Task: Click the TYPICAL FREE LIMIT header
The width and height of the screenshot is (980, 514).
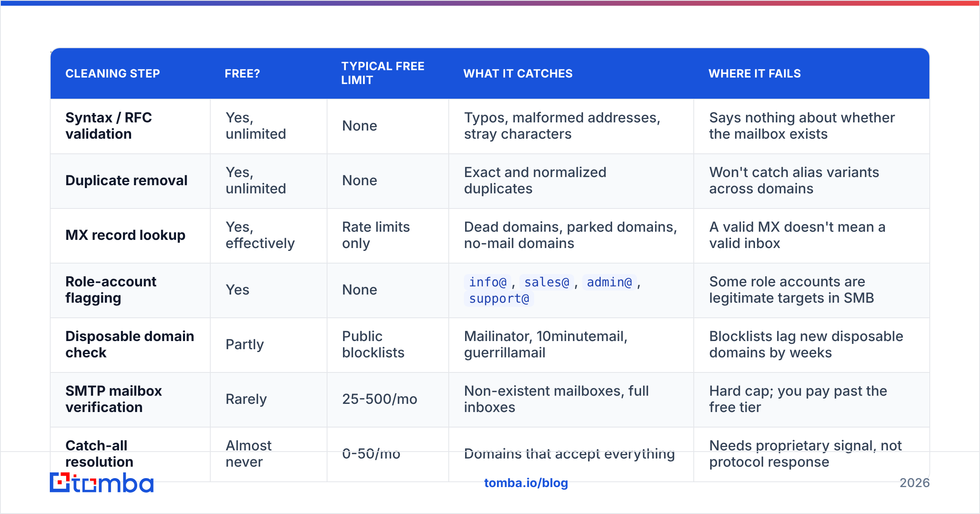Action: click(383, 73)
